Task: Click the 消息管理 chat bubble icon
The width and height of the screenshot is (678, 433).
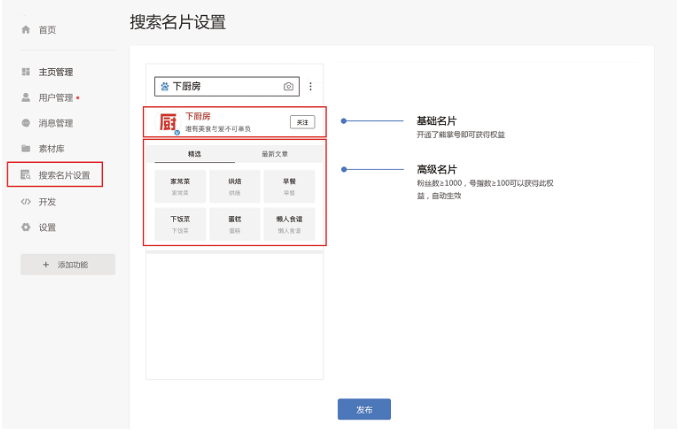Action: click(x=26, y=123)
